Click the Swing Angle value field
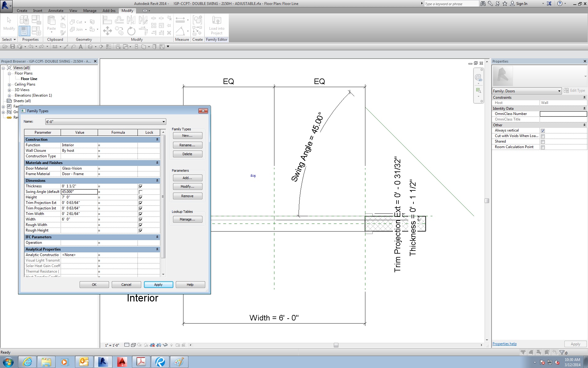Viewport: 588px width, 368px height. (79, 192)
